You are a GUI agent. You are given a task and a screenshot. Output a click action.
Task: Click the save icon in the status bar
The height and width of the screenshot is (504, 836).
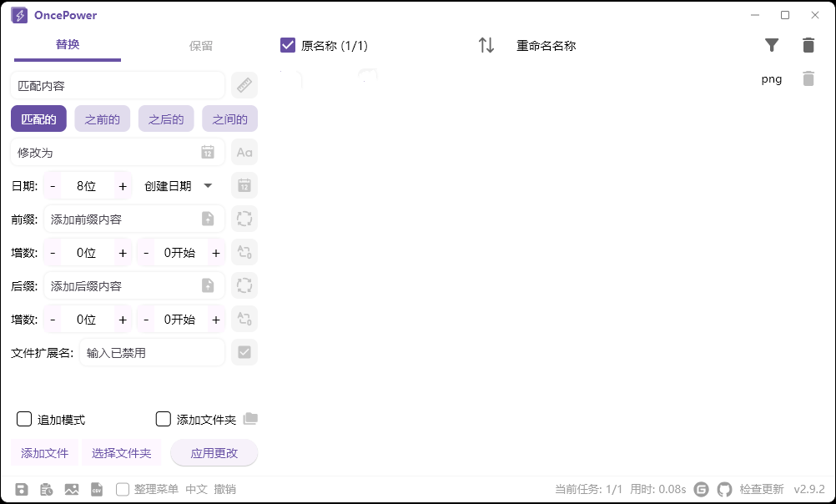coord(22,489)
